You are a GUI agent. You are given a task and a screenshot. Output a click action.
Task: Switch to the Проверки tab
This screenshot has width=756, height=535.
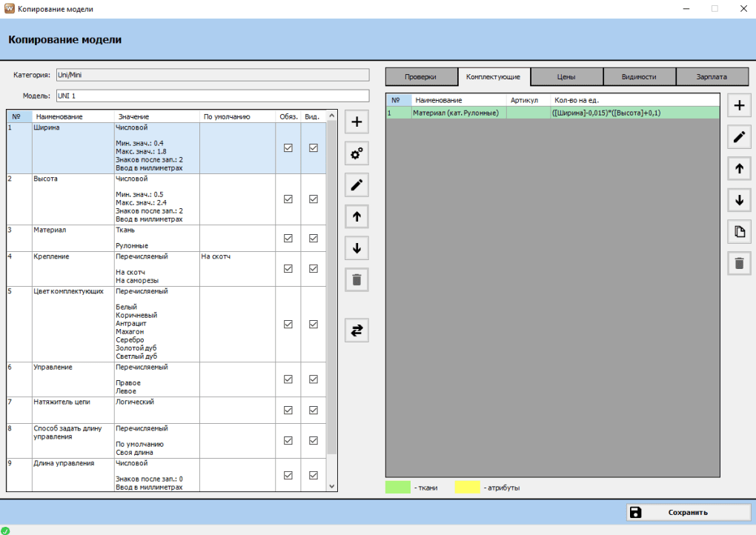pyautogui.click(x=420, y=77)
